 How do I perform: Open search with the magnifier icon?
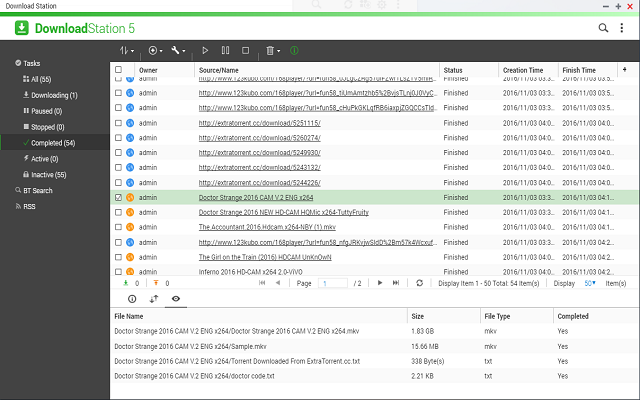[605, 27]
